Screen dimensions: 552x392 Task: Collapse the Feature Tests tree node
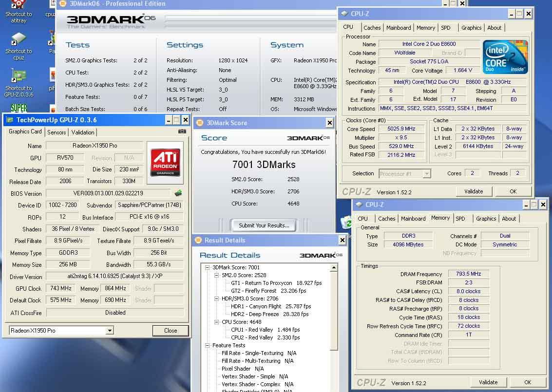(208, 345)
